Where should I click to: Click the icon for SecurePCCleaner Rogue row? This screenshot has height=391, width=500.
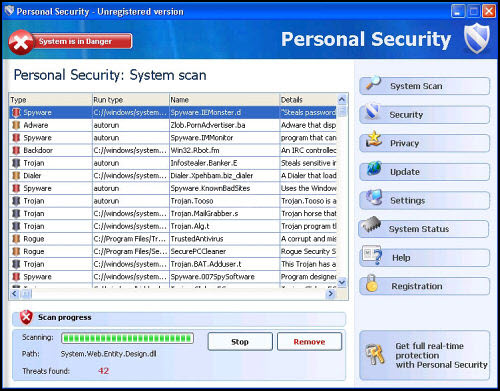click(16, 252)
